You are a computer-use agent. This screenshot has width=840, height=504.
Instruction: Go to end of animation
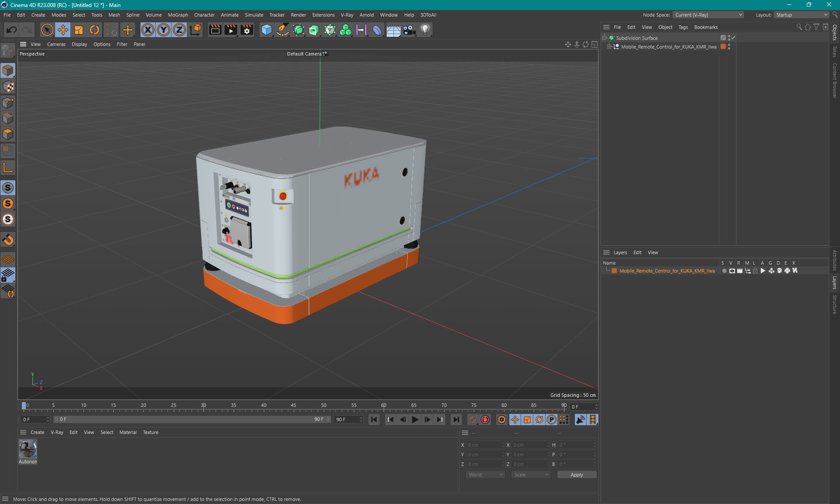pyautogui.click(x=456, y=420)
